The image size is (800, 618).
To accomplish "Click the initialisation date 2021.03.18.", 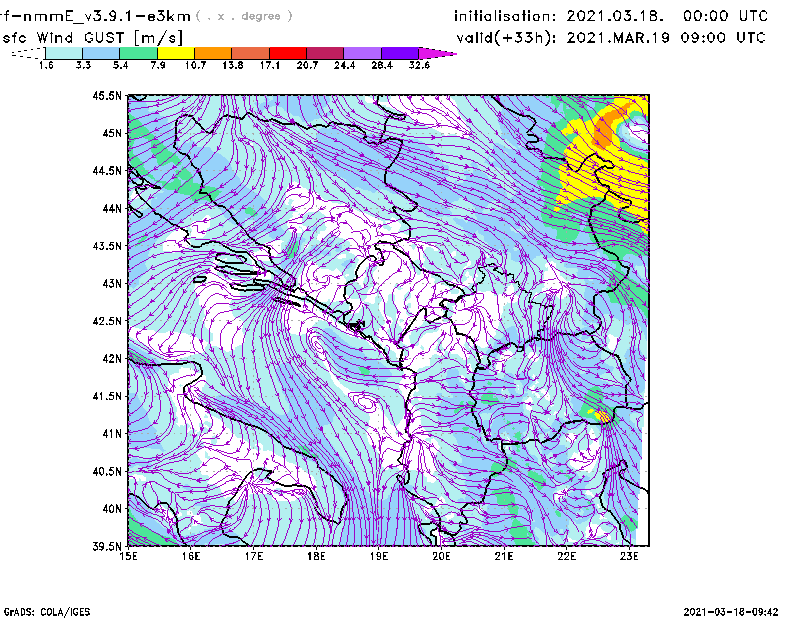I will (615, 16).
